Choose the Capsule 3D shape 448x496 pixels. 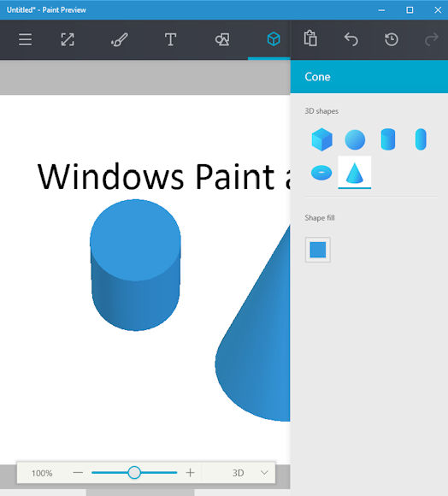[421, 139]
